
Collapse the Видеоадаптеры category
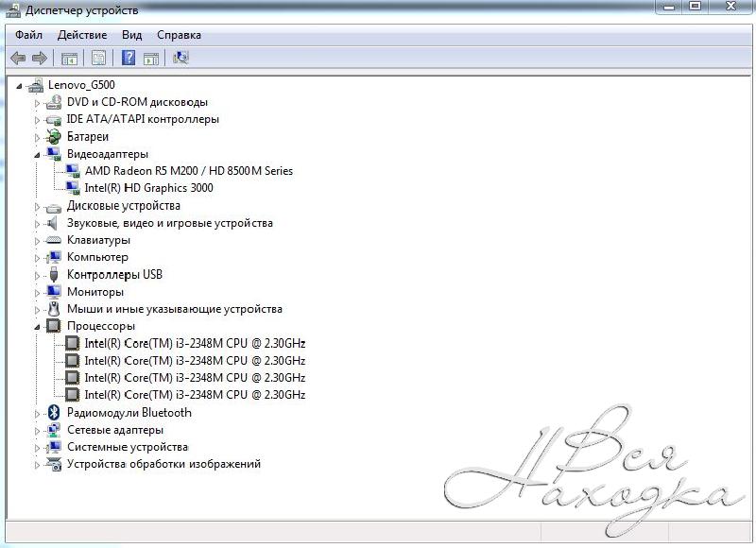click(38, 154)
